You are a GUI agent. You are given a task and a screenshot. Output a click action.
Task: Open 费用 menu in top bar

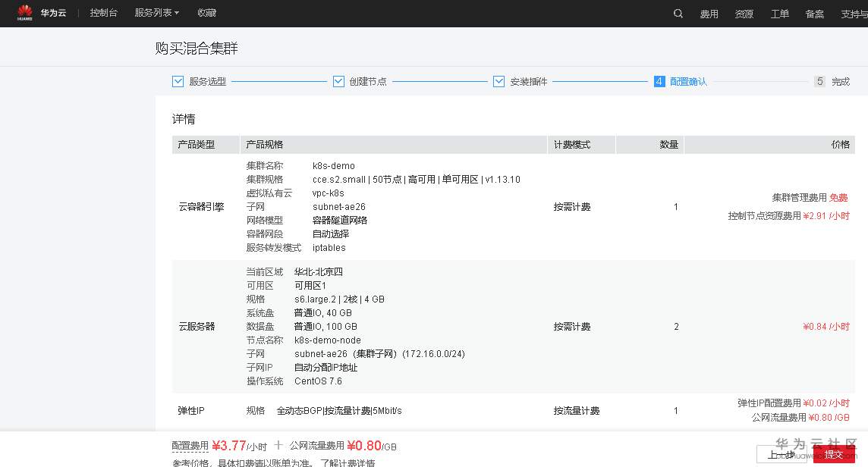tap(709, 14)
